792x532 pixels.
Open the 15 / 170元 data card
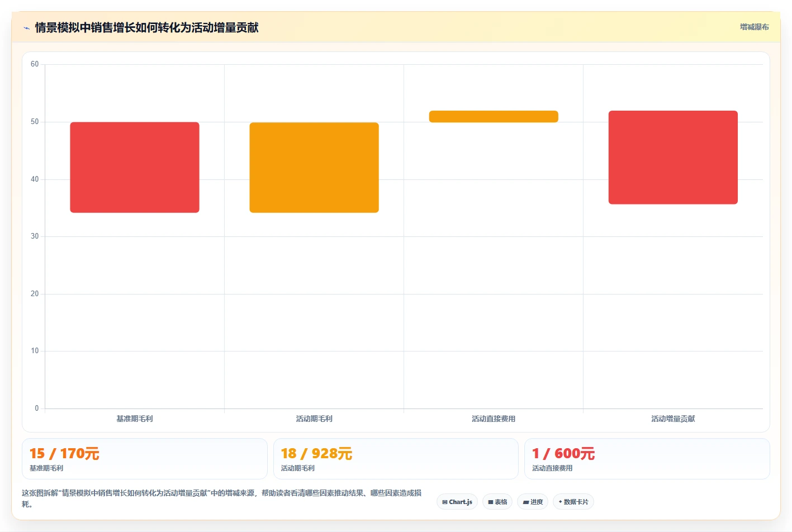tap(145, 459)
